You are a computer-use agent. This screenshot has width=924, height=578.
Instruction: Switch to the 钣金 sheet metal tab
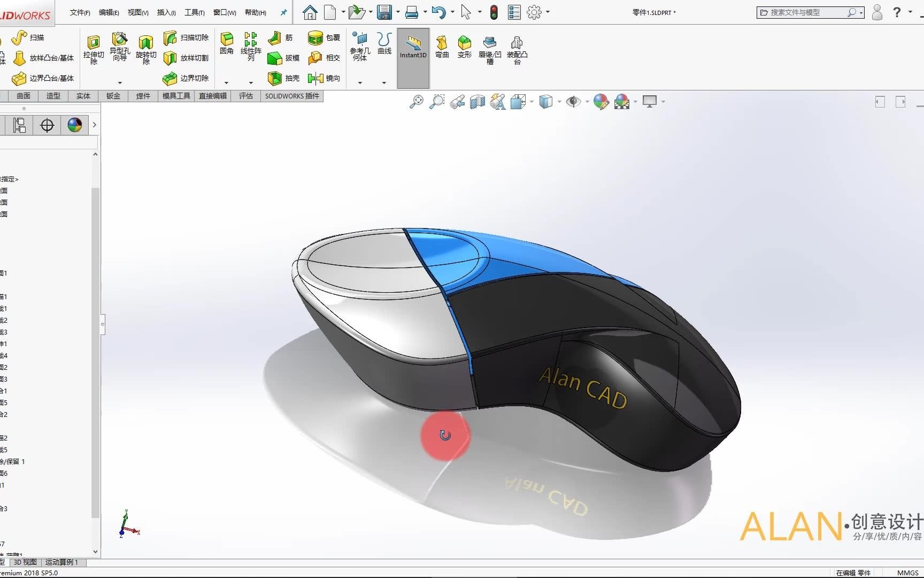113,96
